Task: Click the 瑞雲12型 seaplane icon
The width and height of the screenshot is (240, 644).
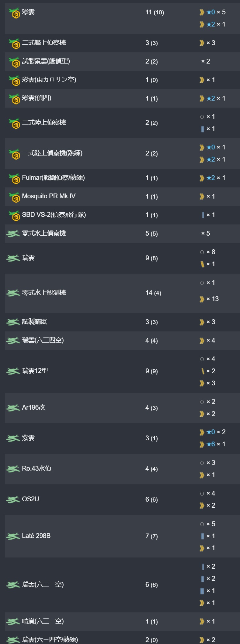Action: [x=13, y=371]
